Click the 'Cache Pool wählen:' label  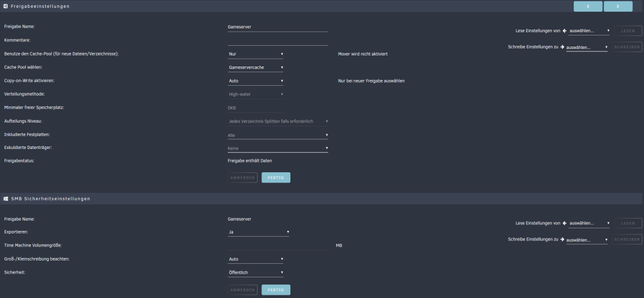tap(23, 67)
